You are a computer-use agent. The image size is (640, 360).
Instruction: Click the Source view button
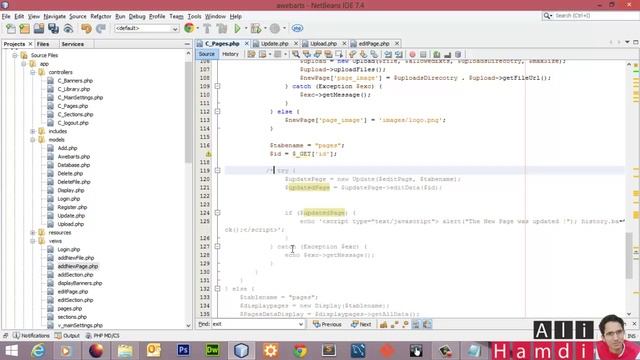[x=207, y=54]
